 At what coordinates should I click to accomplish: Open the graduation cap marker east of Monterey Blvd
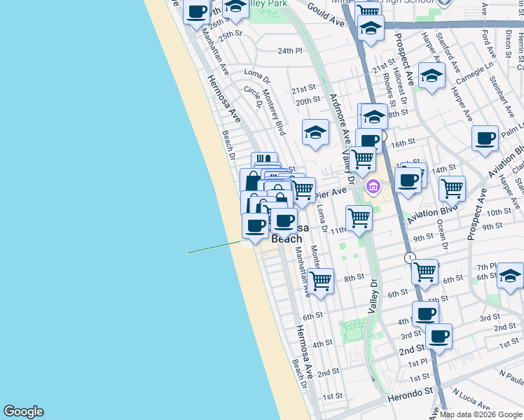(x=315, y=135)
